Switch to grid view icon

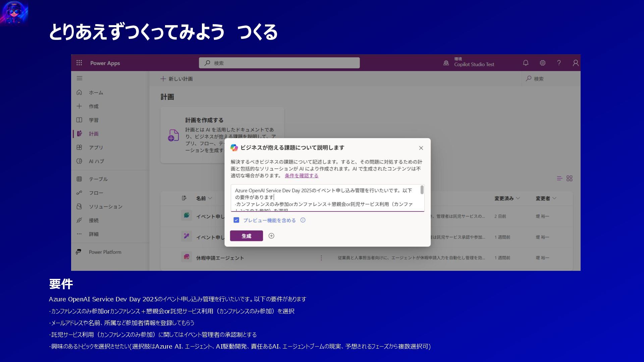tap(570, 178)
